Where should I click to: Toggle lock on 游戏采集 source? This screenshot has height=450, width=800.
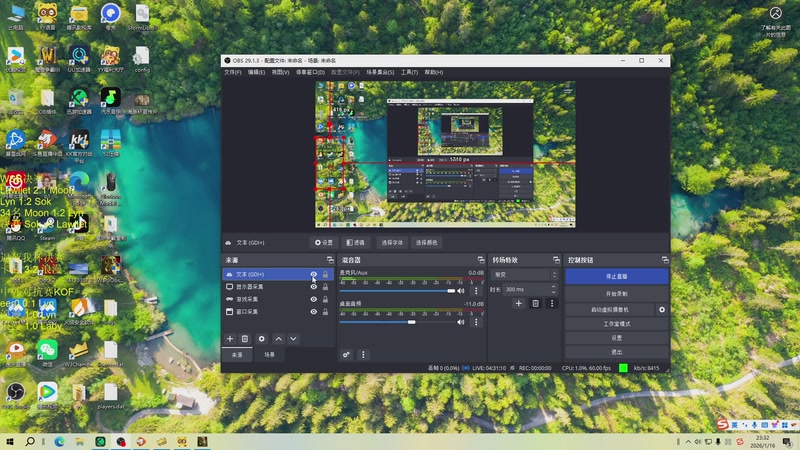point(326,299)
